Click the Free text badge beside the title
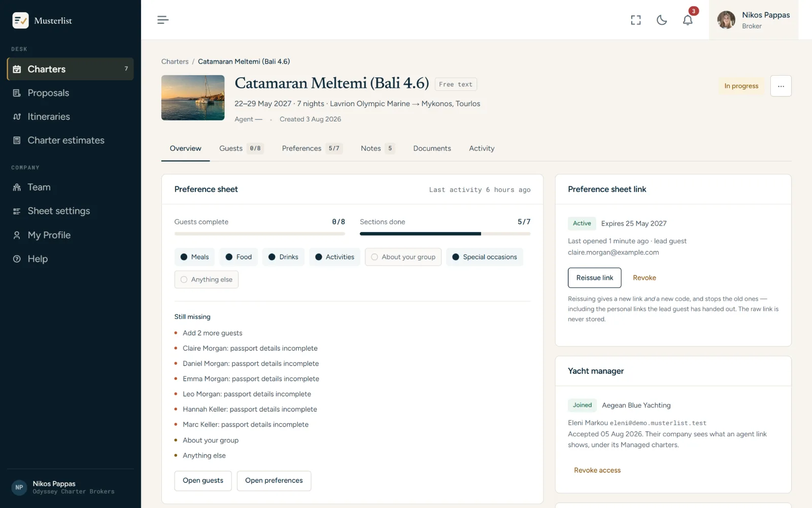This screenshot has width=812, height=508. pos(456,84)
